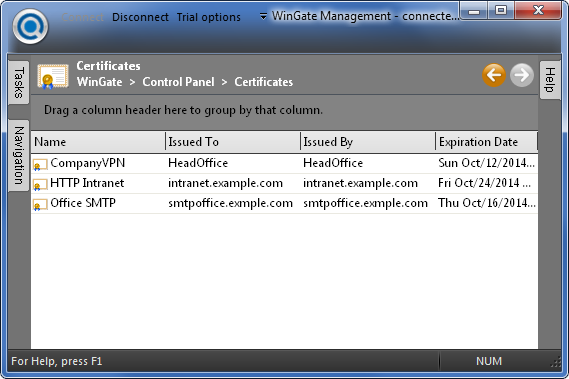This screenshot has width=569, height=379.
Task: Click the Certificates breadcrumb link
Action: (x=263, y=82)
